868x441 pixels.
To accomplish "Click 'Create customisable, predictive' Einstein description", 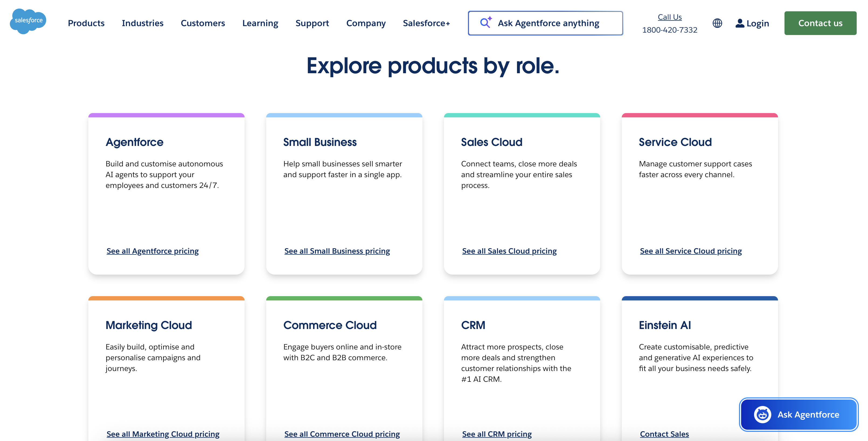I will click(x=696, y=358).
